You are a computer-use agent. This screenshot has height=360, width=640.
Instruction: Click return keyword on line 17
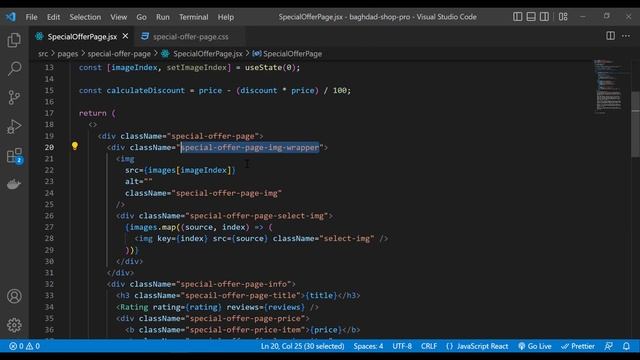tap(93, 113)
